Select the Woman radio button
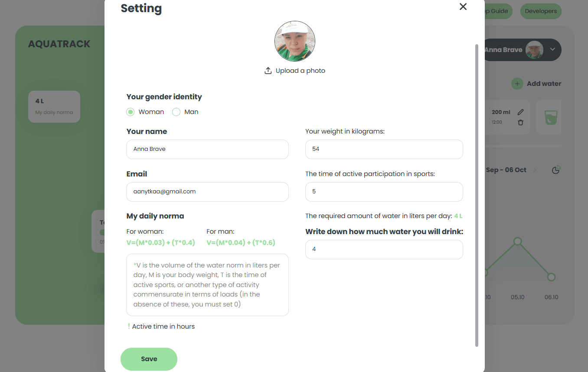This screenshot has width=588, height=372. coord(130,112)
